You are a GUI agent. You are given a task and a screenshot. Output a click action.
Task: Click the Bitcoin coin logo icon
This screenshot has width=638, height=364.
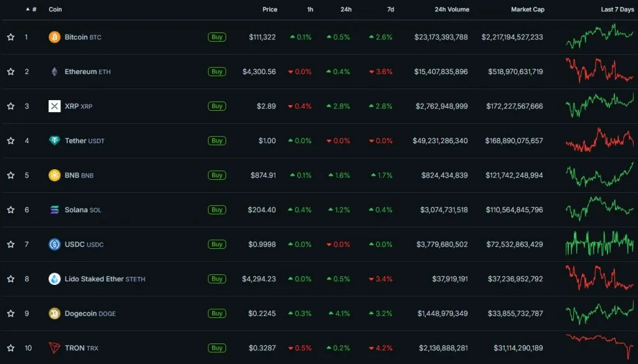[54, 37]
